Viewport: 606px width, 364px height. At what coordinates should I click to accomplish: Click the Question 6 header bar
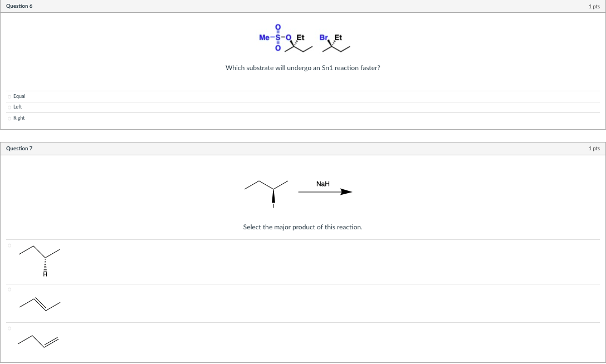(19, 6)
